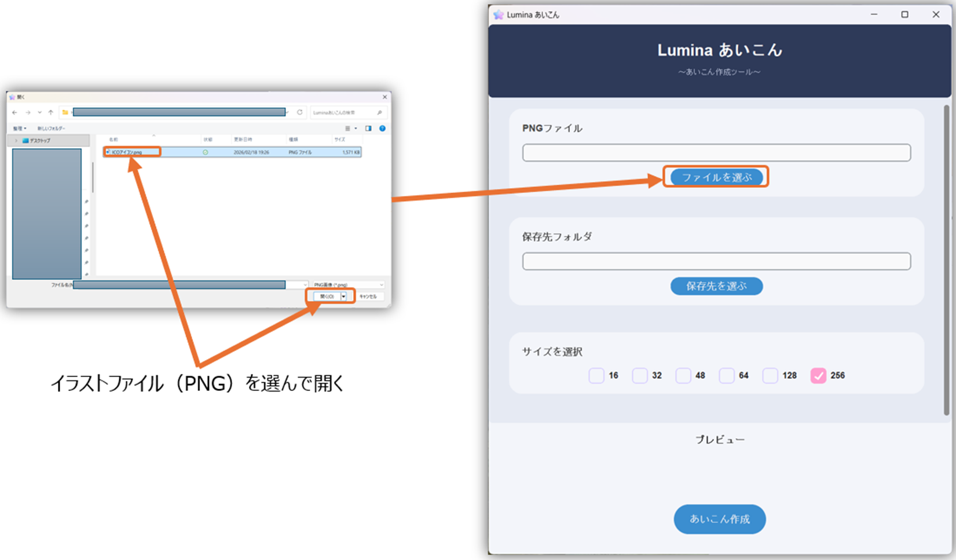The image size is (956, 560).
Task: Check the 64 size checkbox
Action: [x=726, y=376]
